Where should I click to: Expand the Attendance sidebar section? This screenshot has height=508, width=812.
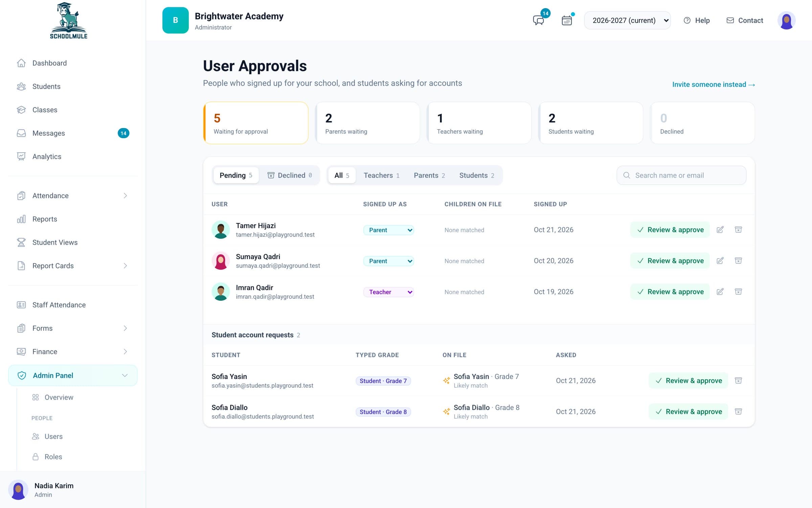[x=73, y=196]
